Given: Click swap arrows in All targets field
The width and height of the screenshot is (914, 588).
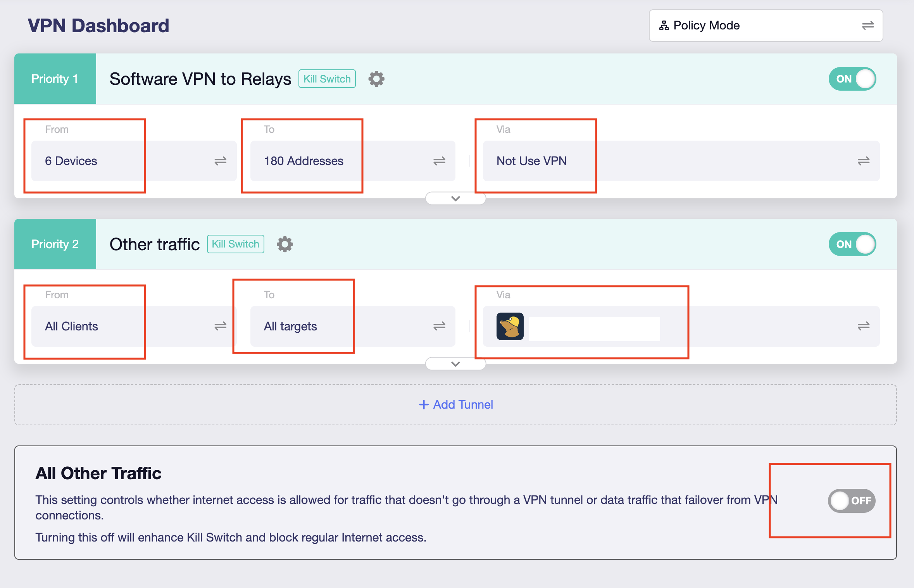Looking at the screenshot, I should coord(439,326).
